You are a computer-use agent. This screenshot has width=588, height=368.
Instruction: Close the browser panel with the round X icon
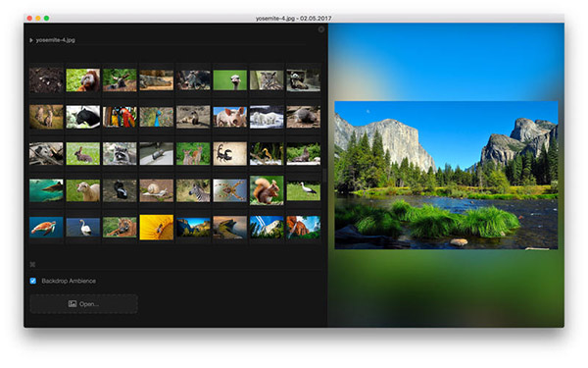(x=321, y=29)
